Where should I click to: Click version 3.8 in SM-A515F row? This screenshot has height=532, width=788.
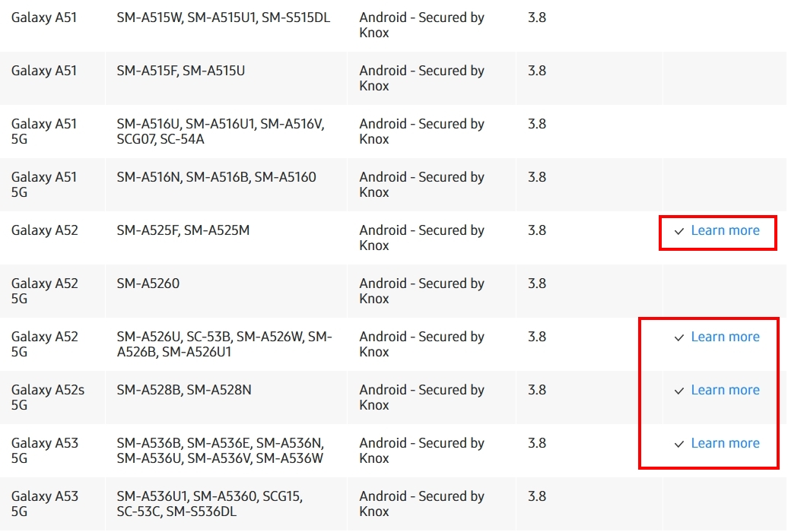coord(537,71)
